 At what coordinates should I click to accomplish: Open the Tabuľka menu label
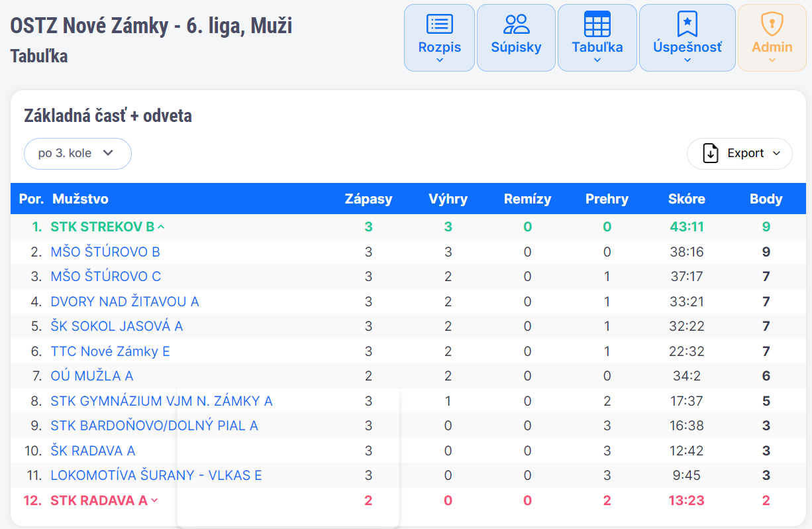coord(597,47)
